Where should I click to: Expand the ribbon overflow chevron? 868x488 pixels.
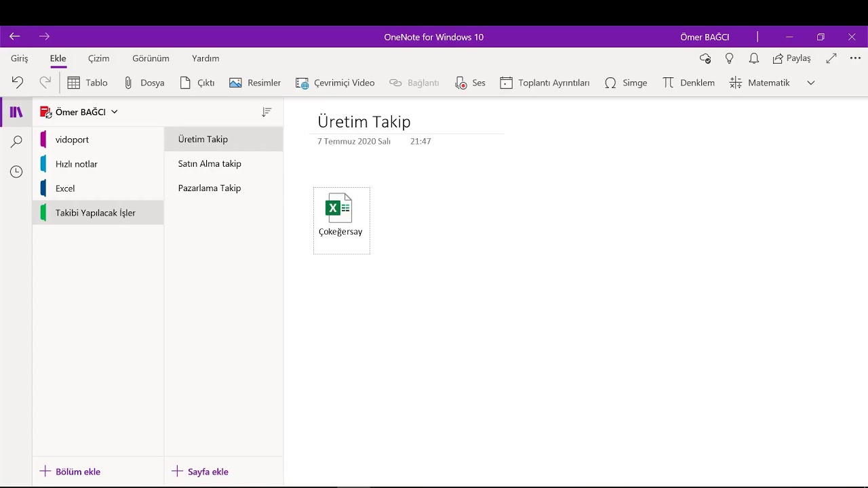coord(810,83)
